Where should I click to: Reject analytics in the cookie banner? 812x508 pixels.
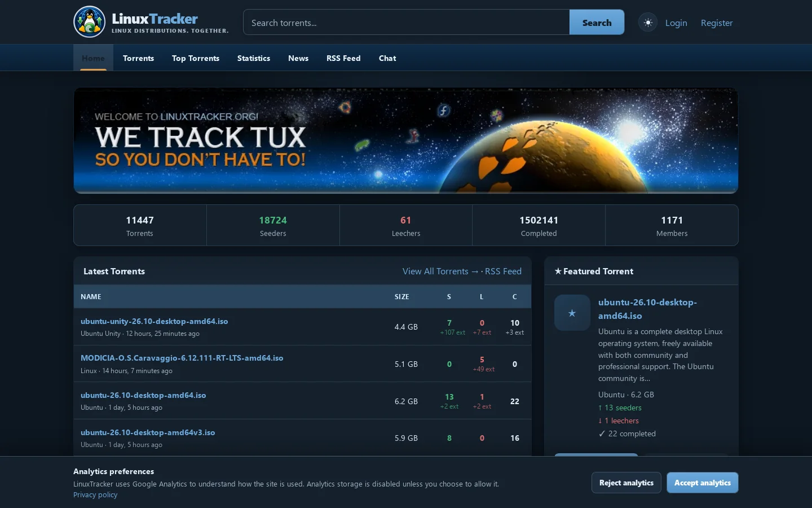point(626,483)
